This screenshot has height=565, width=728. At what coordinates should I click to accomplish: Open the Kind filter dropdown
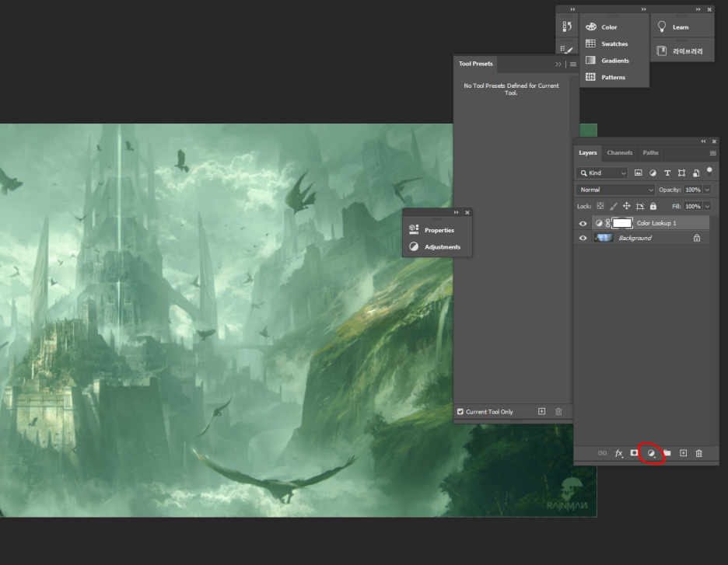tap(602, 173)
